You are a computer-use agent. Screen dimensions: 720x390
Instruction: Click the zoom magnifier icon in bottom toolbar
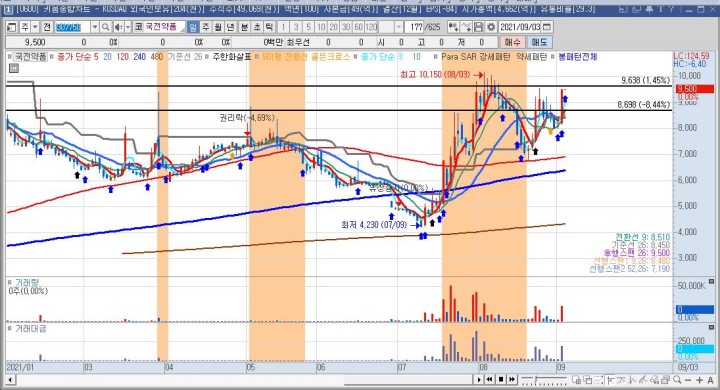click(x=677, y=379)
